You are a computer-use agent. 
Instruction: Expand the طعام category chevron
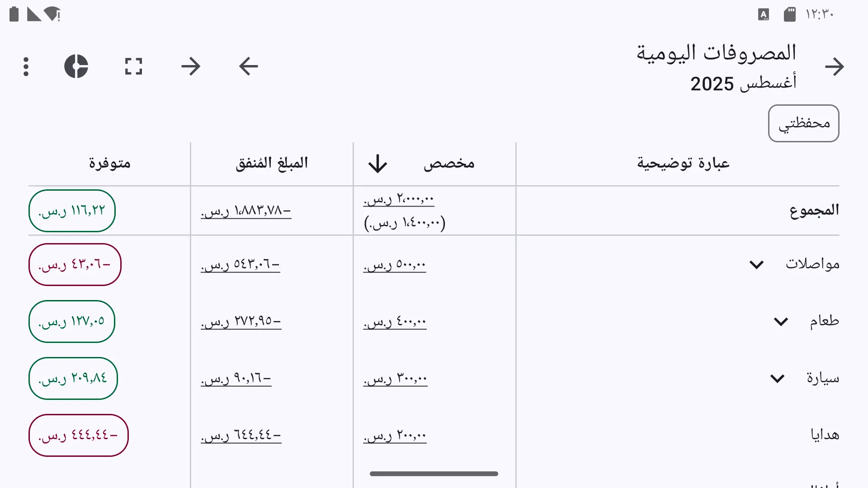781,321
